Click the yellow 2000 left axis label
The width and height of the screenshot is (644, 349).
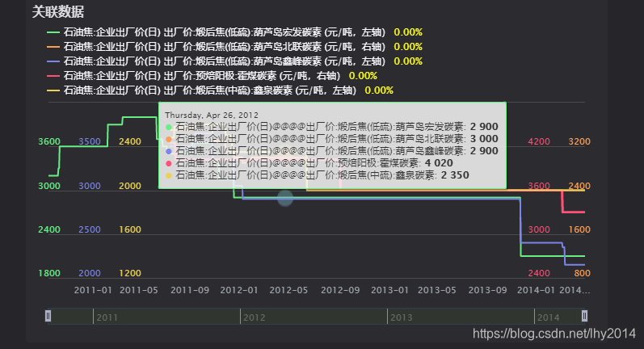[x=130, y=186]
